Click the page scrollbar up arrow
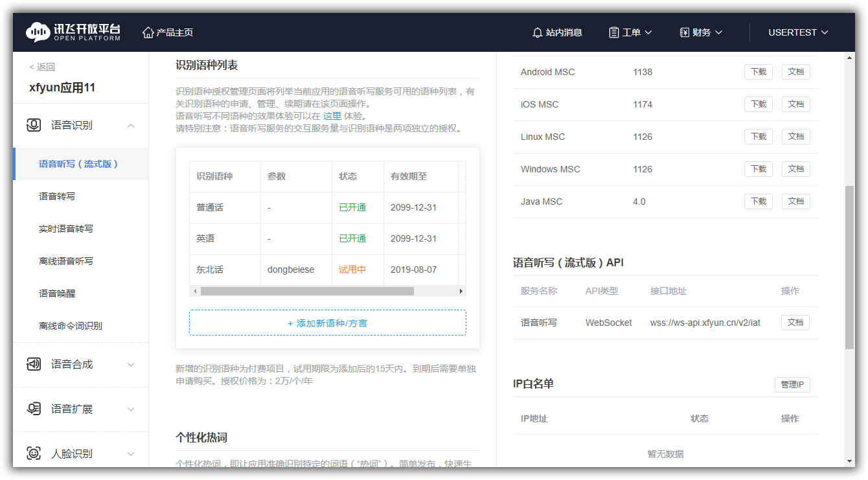 point(850,58)
